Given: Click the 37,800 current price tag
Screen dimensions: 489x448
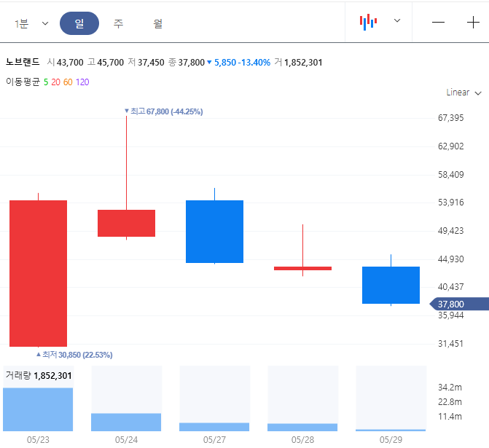Looking at the screenshot, I should [459, 304].
